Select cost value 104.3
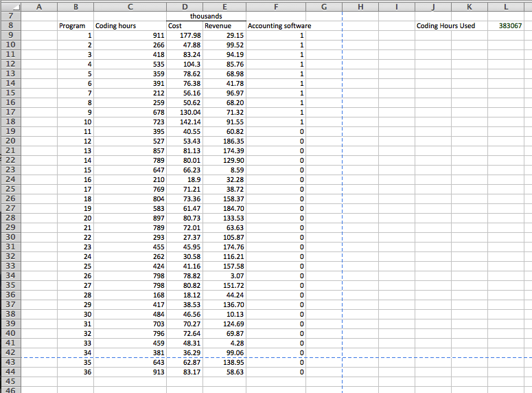 click(185, 64)
